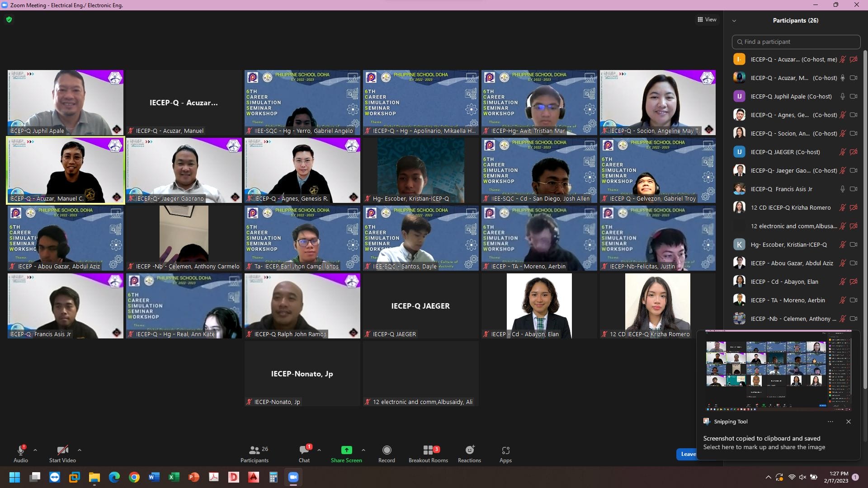The height and width of the screenshot is (488, 868).
Task: Open the Reactions menu
Action: (x=469, y=454)
